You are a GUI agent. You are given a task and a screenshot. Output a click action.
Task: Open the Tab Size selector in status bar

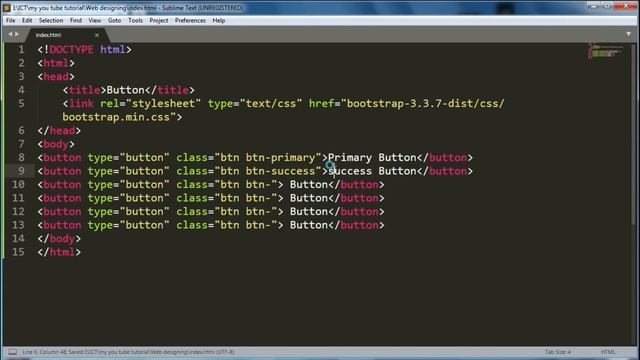click(x=558, y=352)
